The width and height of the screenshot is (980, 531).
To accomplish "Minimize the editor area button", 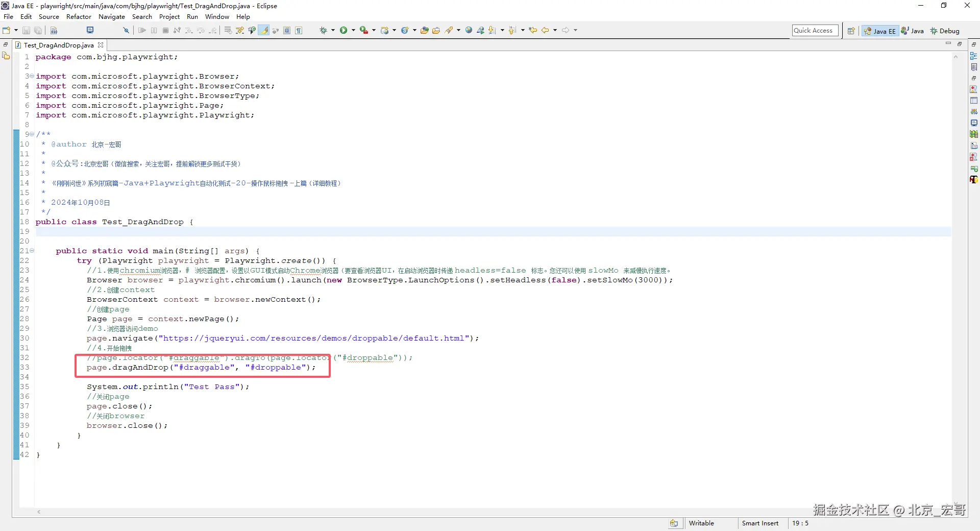I will coord(948,44).
